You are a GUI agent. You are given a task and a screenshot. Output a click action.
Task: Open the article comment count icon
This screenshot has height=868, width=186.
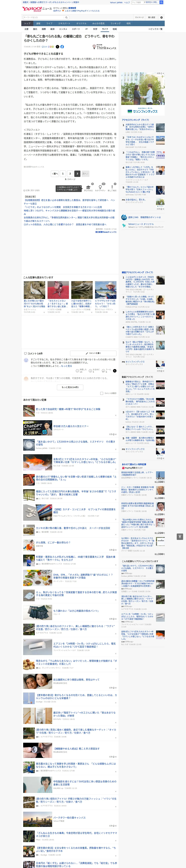tap(44, 47)
